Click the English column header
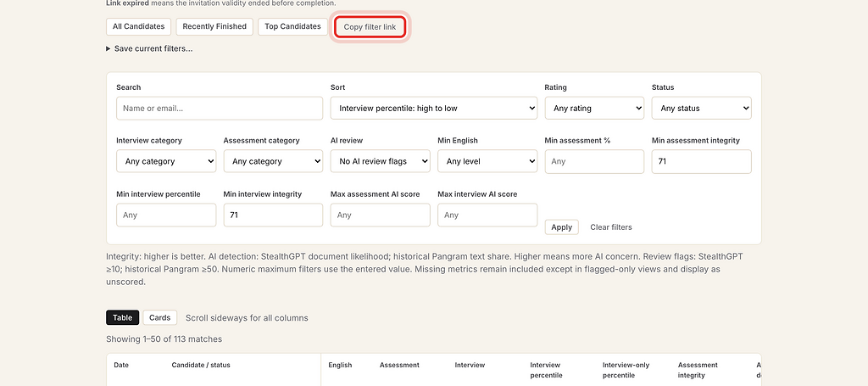The height and width of the screenshot is (386, 868). (x=340, y=366)
